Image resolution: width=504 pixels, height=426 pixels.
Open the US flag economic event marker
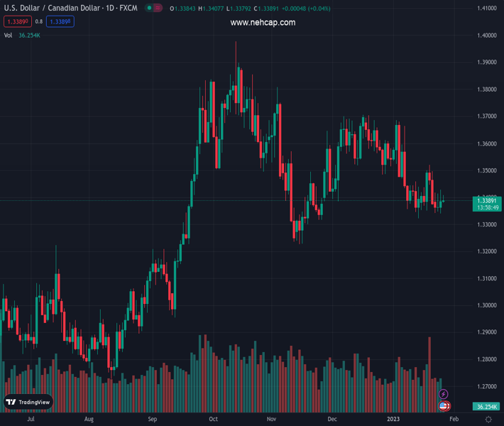pos(444,406)
